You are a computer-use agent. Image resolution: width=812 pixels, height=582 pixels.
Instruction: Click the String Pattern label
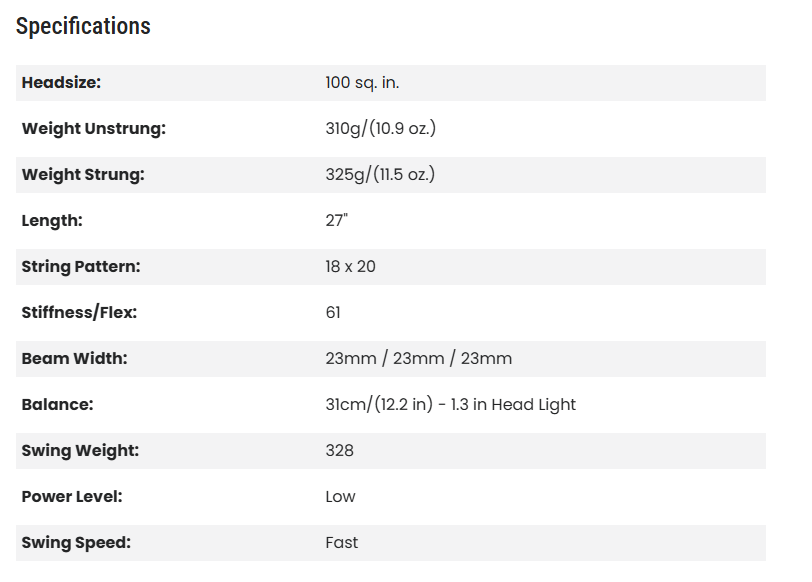pos(81,267)
